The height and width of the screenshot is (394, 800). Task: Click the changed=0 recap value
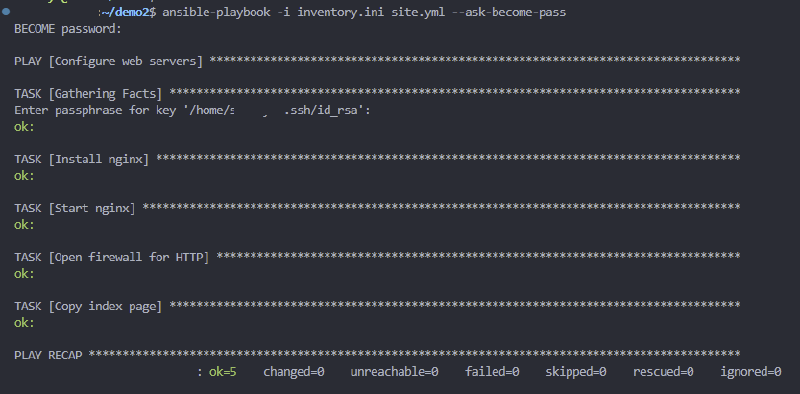pyautogui.click(x=294, y=372)
